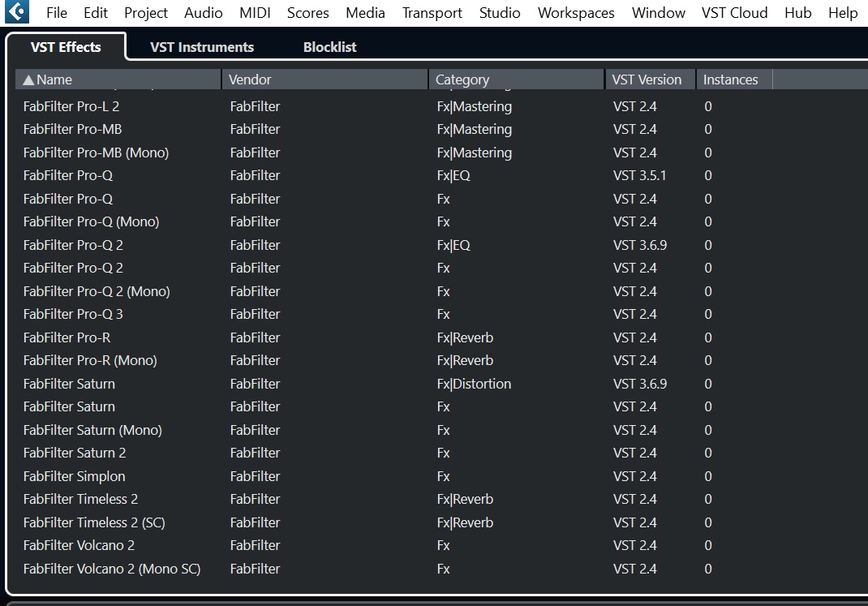Open the Workspaces menu
The height and width of the screenshot is (606, 868).
click(x=576, y=13)
